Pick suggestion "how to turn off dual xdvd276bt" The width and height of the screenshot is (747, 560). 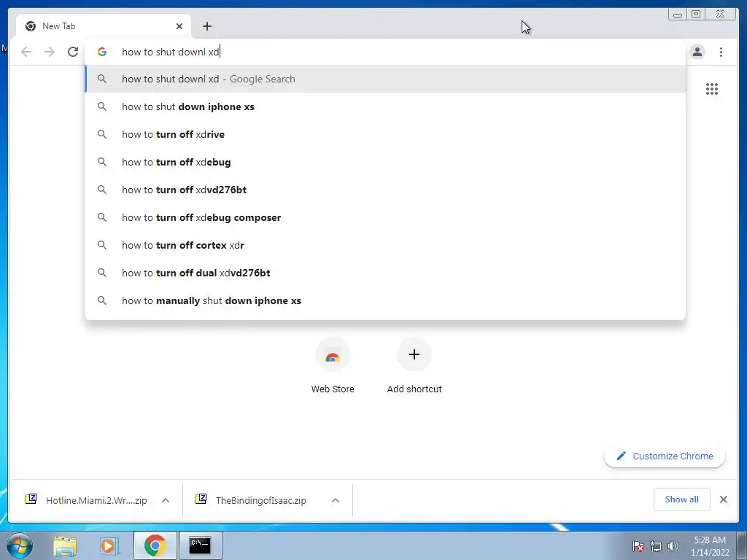coord(385,273)
